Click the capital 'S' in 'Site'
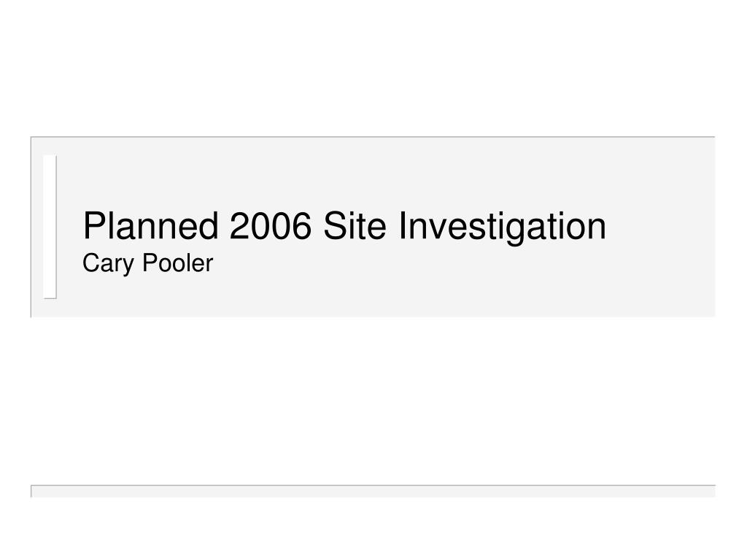This screenshot has height=560, width=747. (334, 226)
